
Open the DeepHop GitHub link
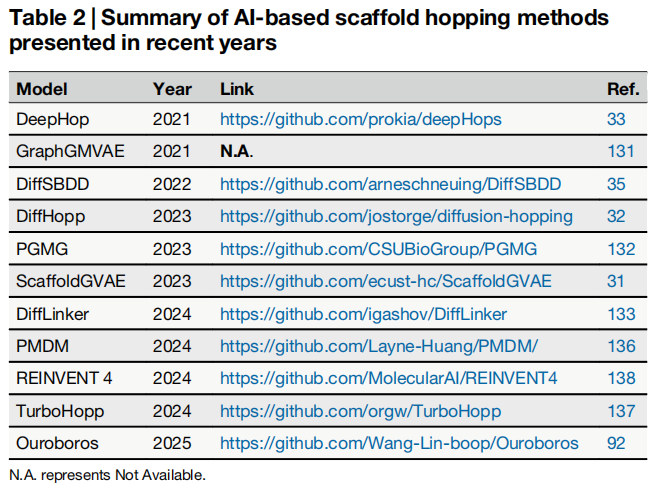(x=361, y=120)
